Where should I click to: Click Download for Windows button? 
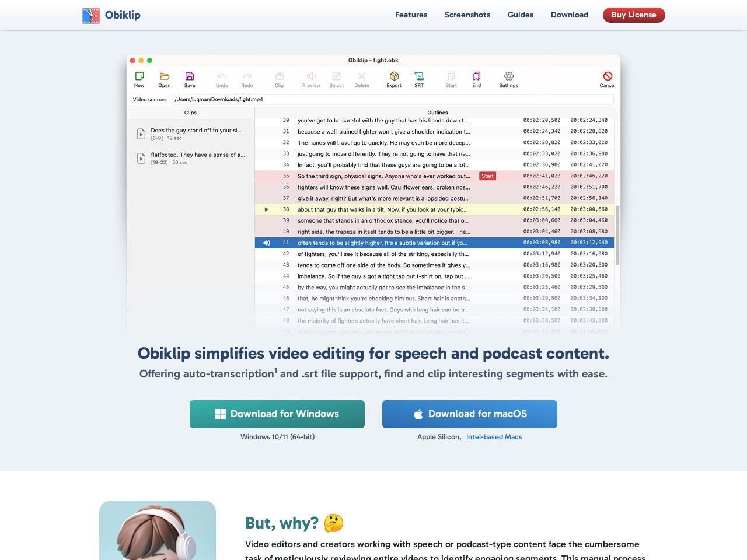(277, 414)
